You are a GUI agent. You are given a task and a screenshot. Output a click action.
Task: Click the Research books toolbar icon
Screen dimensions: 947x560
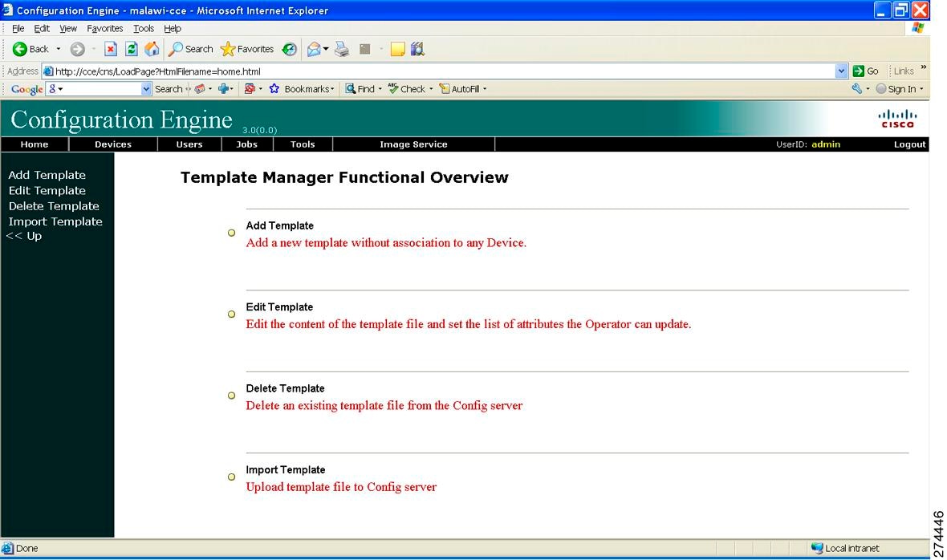tap(417, 49)
